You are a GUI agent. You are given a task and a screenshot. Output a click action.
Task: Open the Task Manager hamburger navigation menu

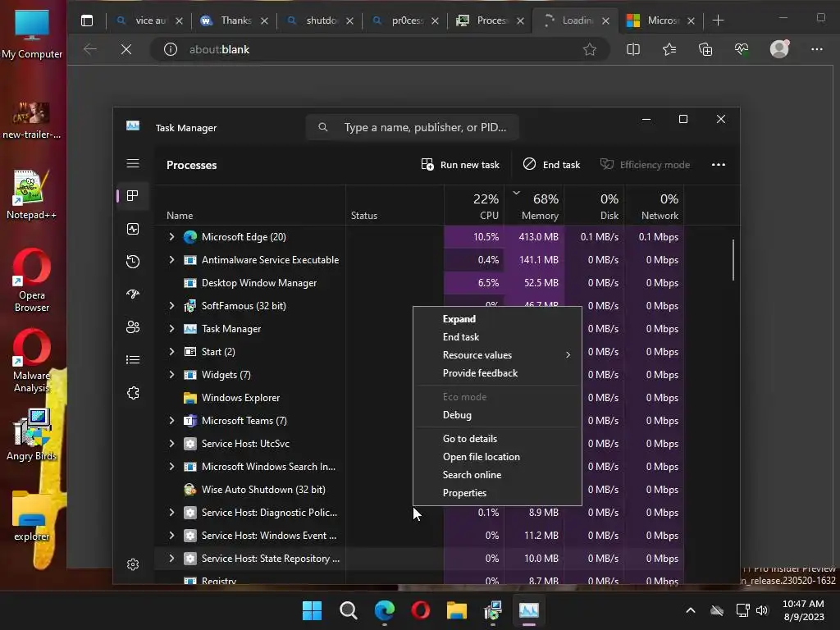tap(133, 163)
